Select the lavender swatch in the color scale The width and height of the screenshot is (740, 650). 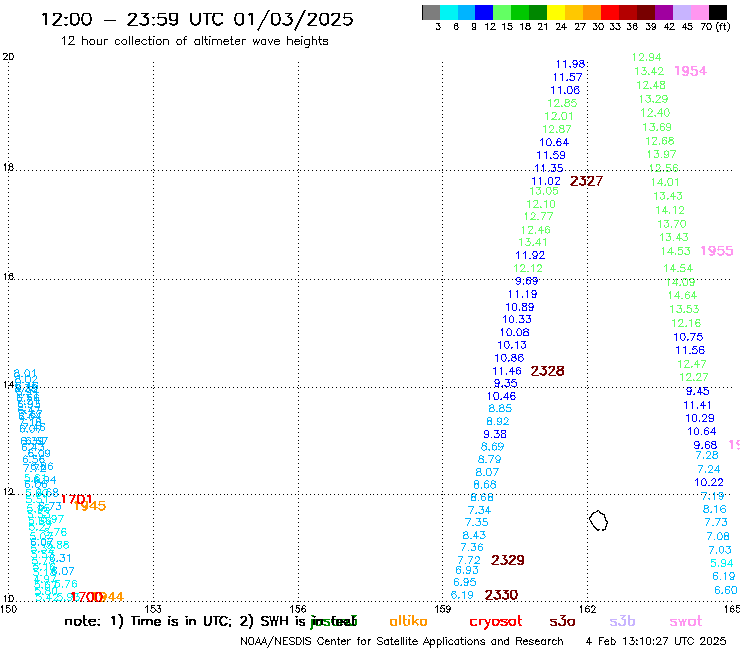click(682, 12)
